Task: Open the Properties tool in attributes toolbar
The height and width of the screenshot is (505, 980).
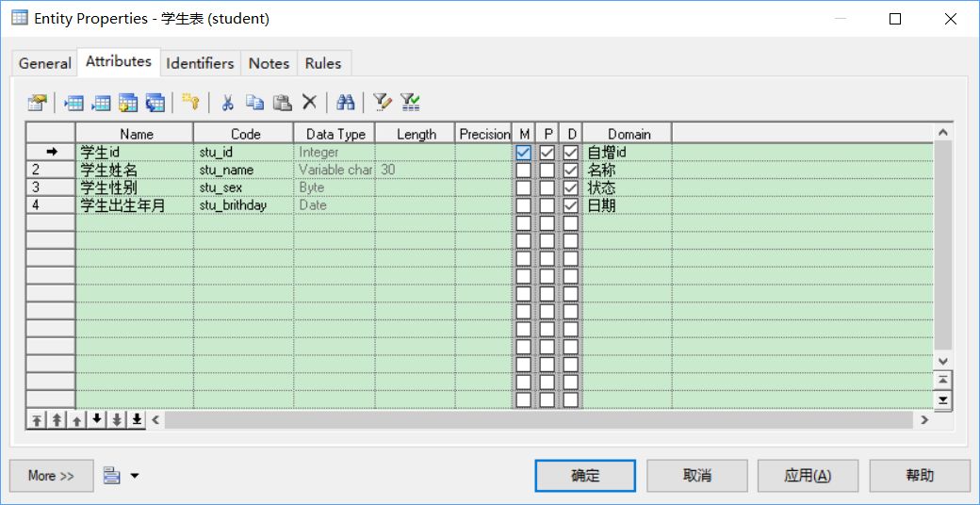Action: pos(38,103)
